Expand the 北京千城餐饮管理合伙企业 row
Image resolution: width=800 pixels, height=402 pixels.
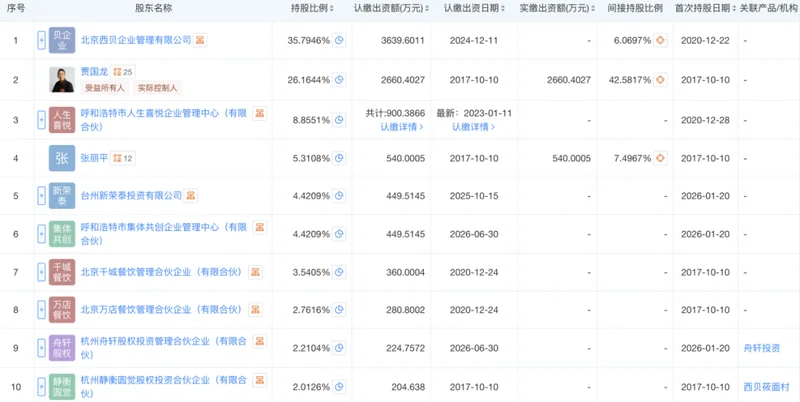[x=41, y=272]
